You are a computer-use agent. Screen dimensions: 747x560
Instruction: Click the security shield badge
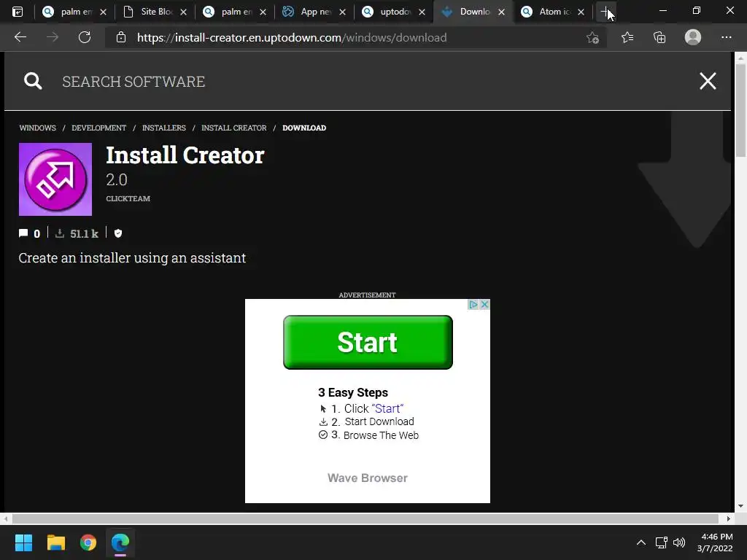pyautogui.click(x=118, y=233)
